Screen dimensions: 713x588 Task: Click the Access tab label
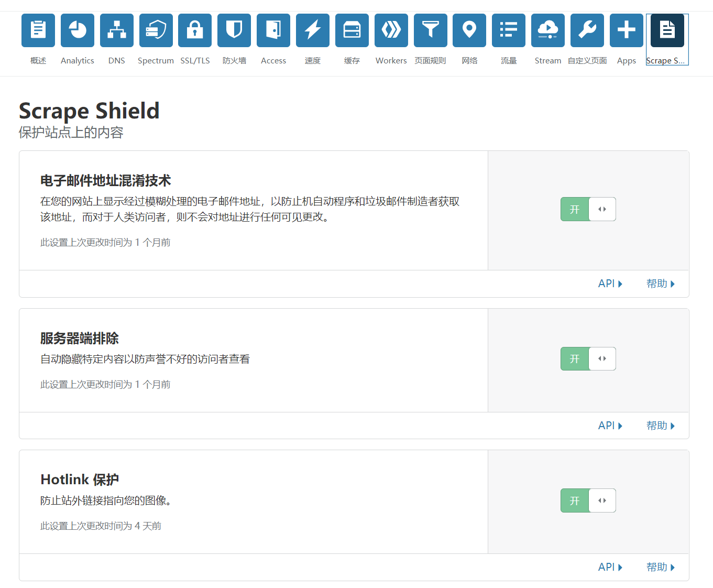pyautogui.click(x=273, y=61)
